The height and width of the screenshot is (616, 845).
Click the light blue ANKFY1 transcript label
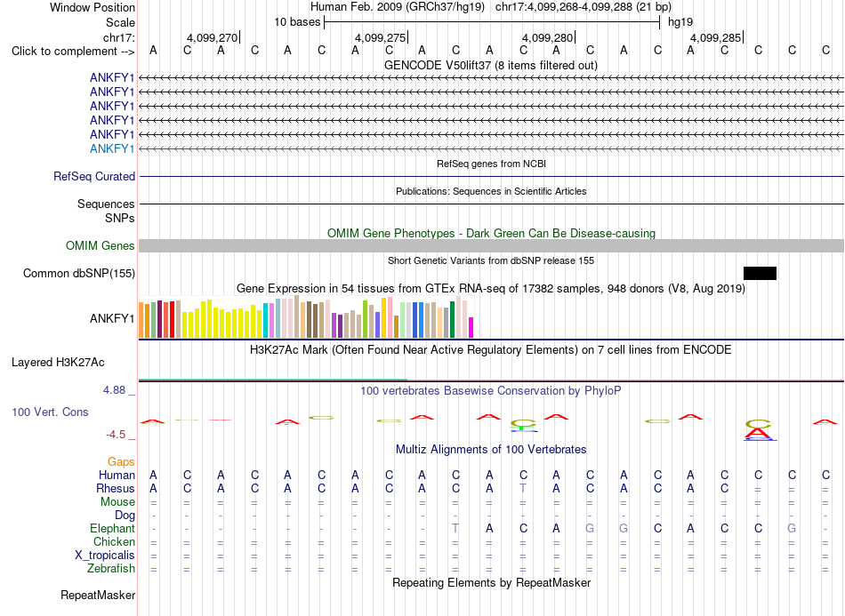point(112,148)
